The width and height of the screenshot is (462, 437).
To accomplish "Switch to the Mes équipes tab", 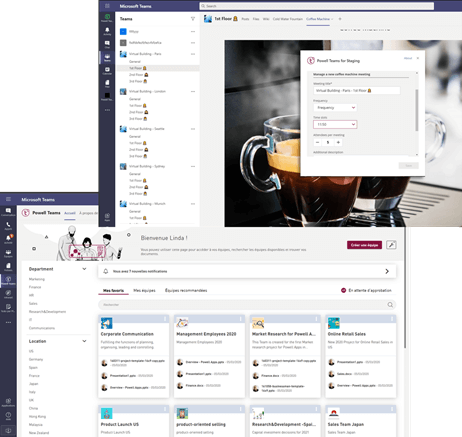I will click(x=144, y=290).
